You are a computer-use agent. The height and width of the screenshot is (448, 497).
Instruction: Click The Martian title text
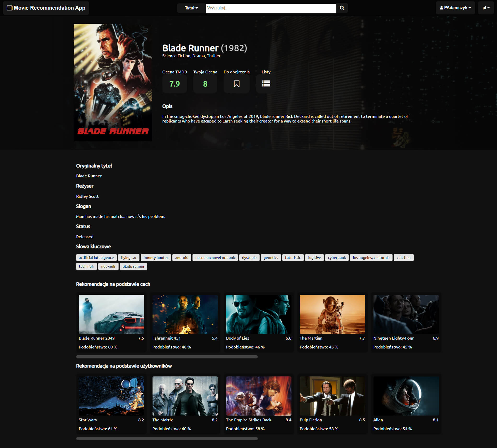point(311,338)
